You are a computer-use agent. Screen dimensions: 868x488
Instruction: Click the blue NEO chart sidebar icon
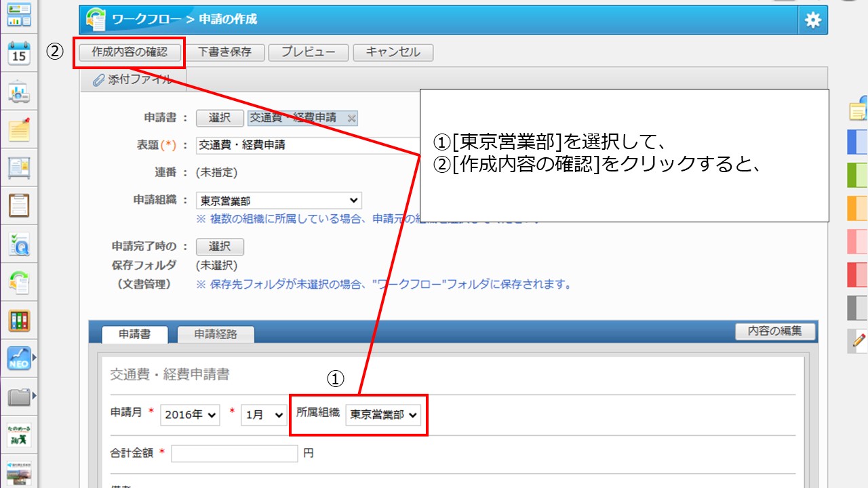pos(19,357)
